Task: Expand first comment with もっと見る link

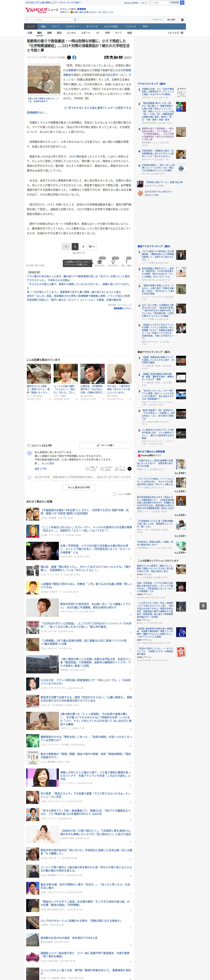Action: (48, 463)
